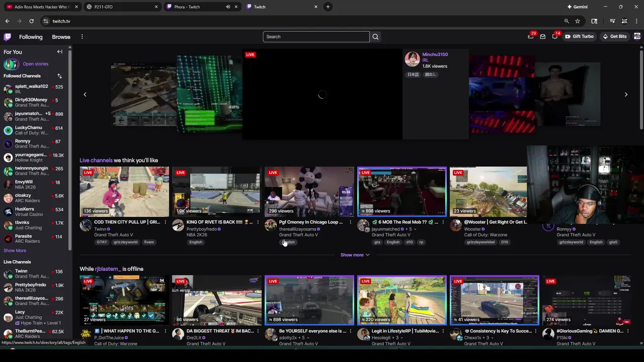Screen dimensions: 644x362
Task: Reload the browser page
Action: [x=31, y=21]
